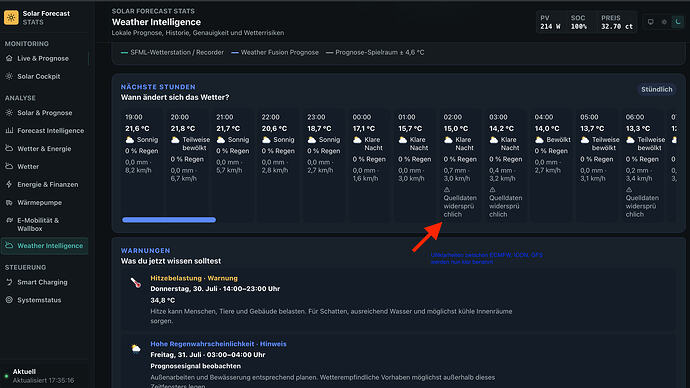Click the Stündlich button

(657, 89)
